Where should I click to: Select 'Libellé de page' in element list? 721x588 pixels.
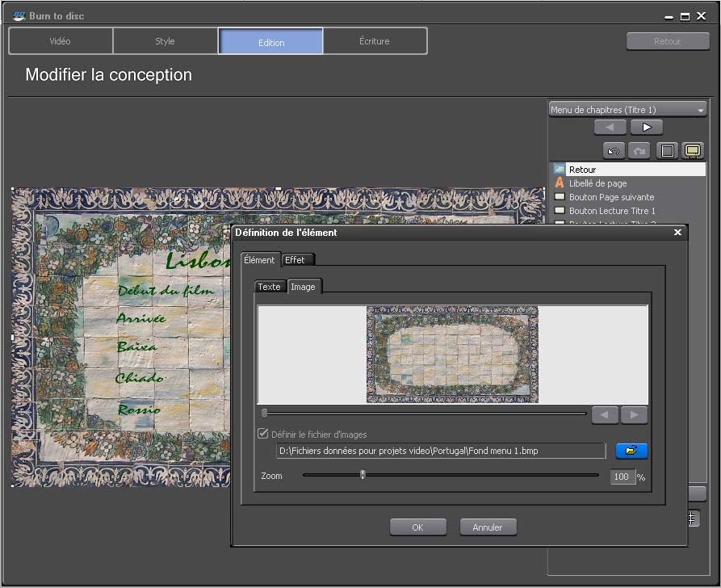[x=597, y=183]
